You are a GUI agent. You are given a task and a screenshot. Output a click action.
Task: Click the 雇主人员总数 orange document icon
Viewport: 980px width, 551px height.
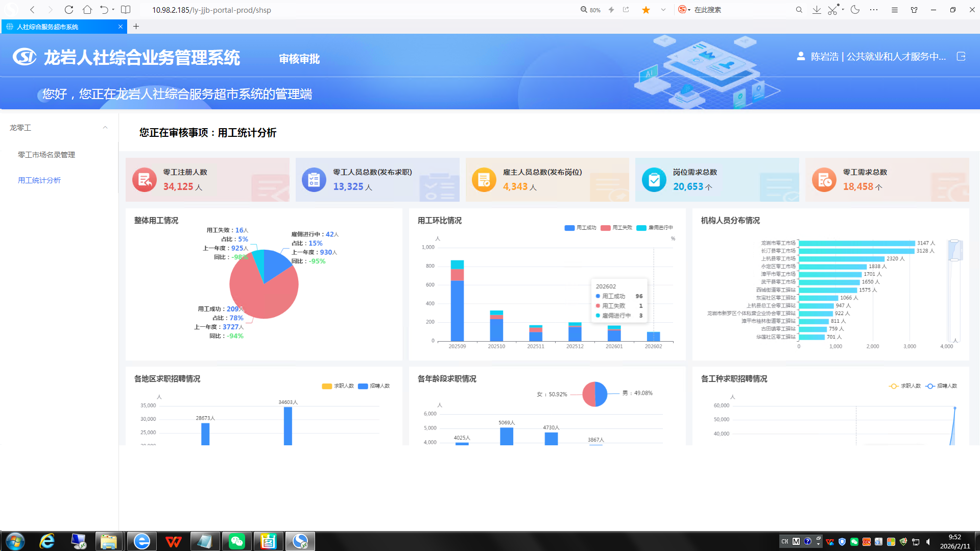(484, 180)
